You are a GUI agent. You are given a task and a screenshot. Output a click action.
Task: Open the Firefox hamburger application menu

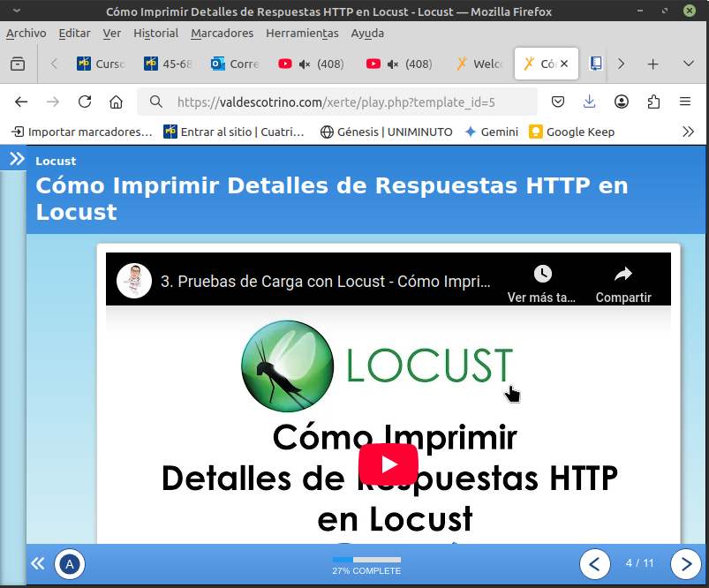685,102
